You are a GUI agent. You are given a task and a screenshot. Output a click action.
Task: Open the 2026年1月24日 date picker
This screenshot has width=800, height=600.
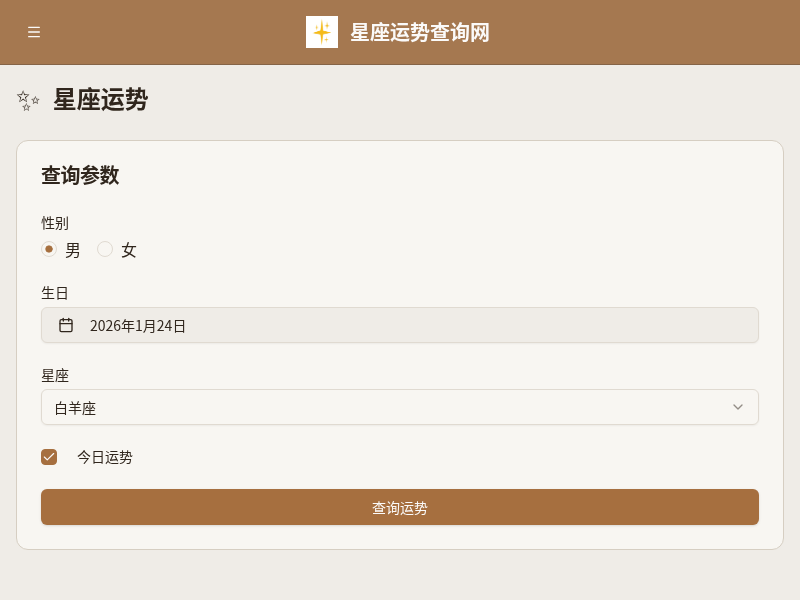click(x=400, y=325)
